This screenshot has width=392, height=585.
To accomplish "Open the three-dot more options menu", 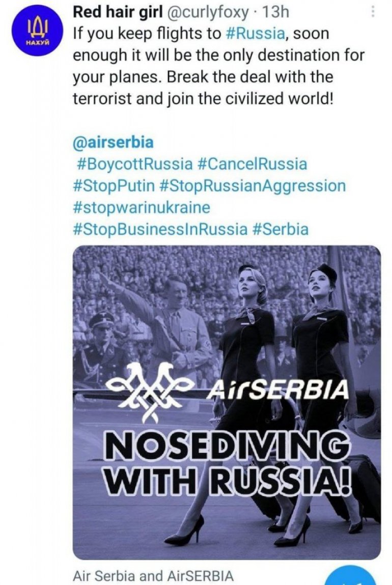I will 373,12.
